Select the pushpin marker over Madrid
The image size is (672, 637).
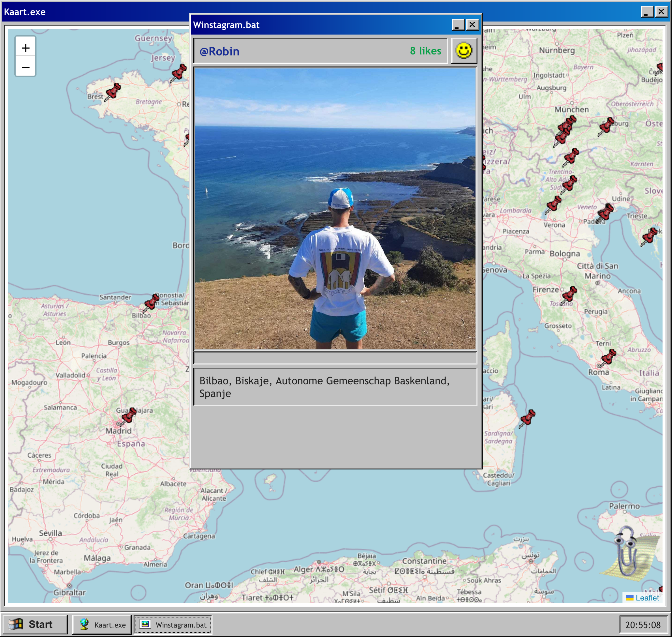128,416
